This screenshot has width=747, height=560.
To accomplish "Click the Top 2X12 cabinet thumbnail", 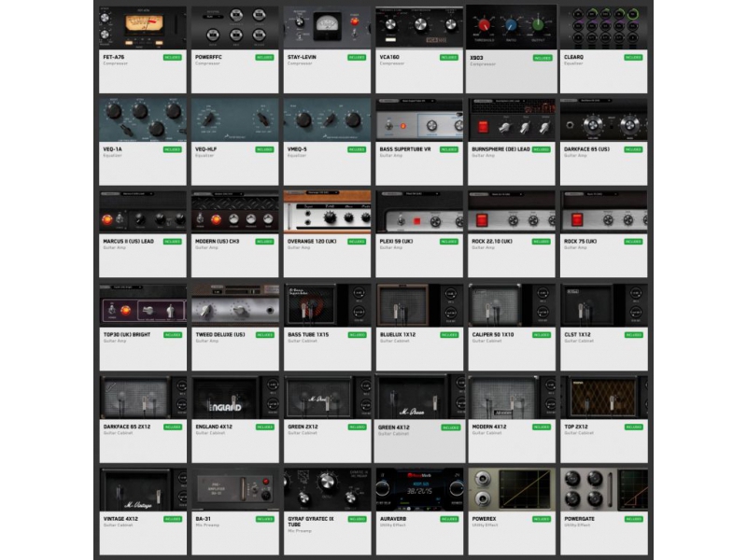I will coord(604,398).
